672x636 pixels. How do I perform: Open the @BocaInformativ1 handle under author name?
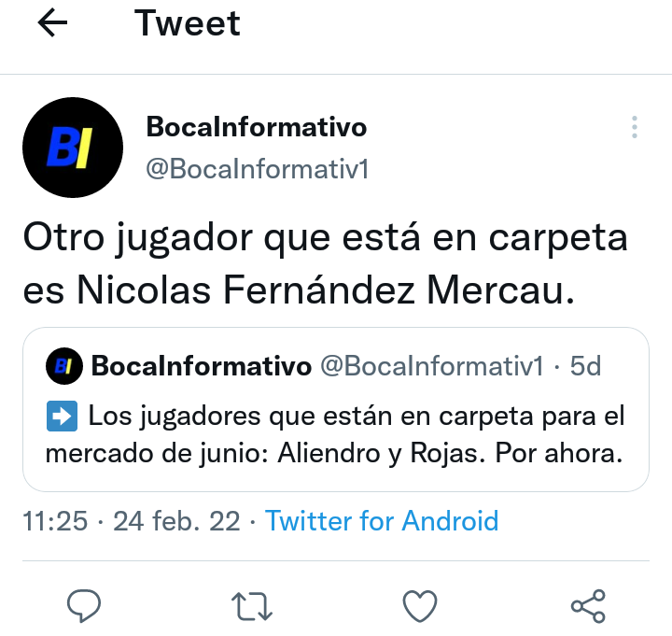[x=258, y=169]
